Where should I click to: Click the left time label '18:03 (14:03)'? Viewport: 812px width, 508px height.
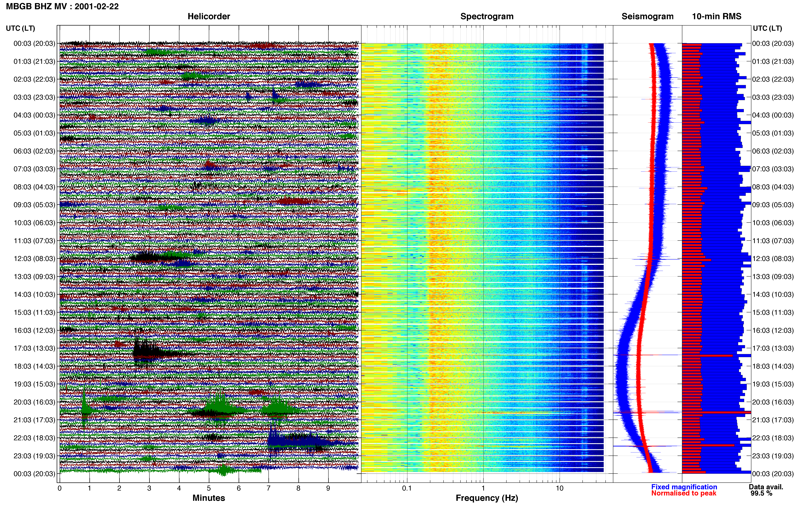tap(34, 366)
